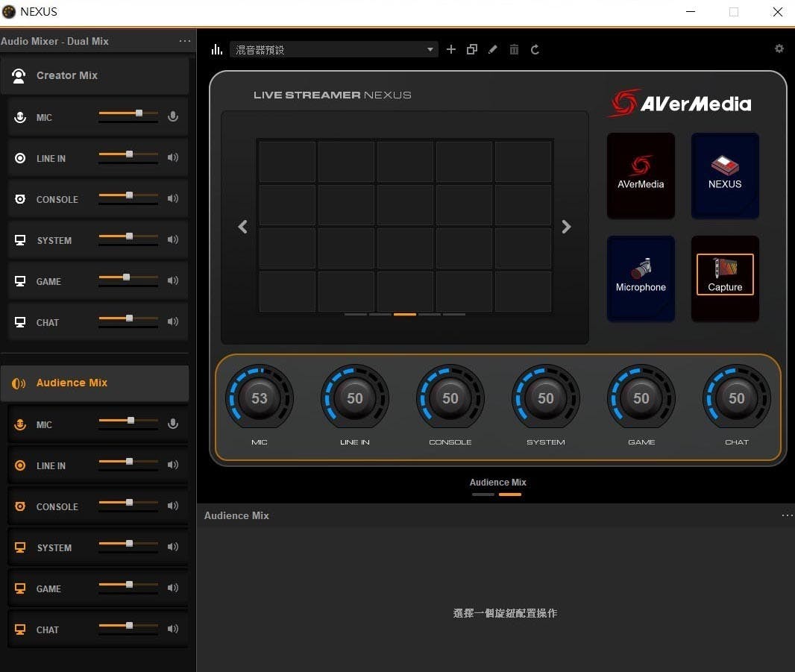Click Creator Mix LINE IN channel icon
The height and width of the screenshot is (672, 795).
(x=20, y=158)
